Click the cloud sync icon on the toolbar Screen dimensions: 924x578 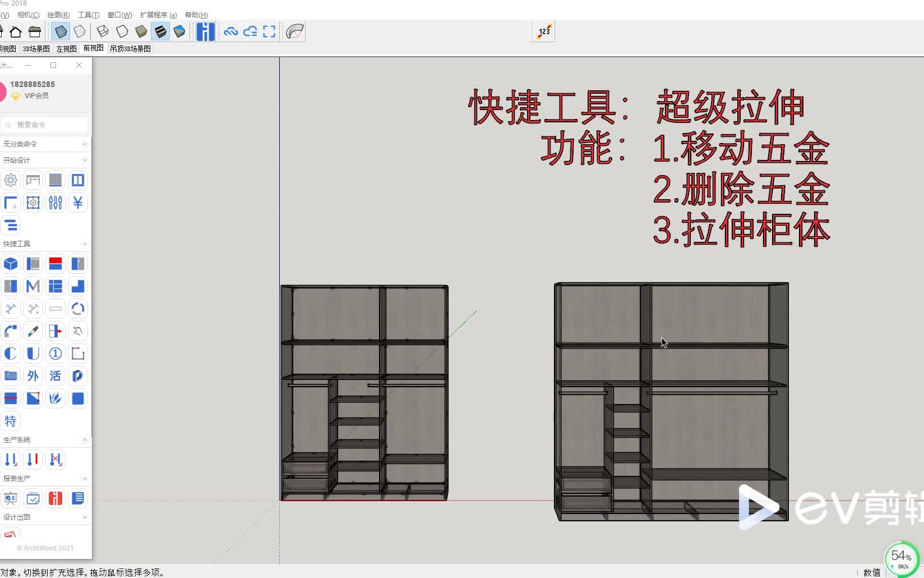tap(230, 31)
